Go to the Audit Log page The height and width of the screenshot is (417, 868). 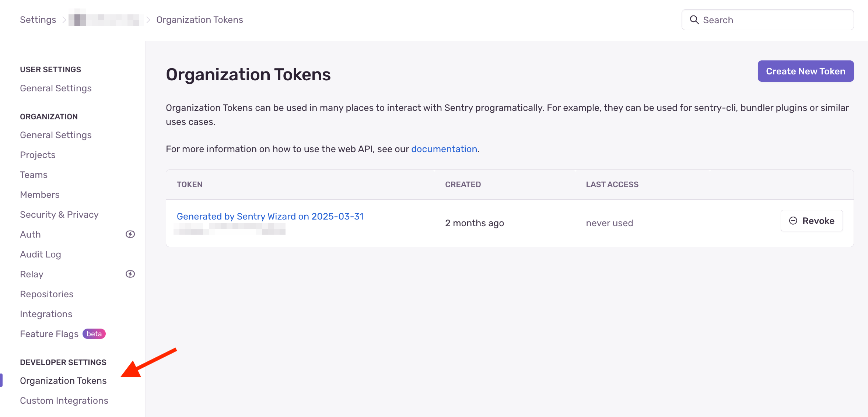[x=41, y=254]
